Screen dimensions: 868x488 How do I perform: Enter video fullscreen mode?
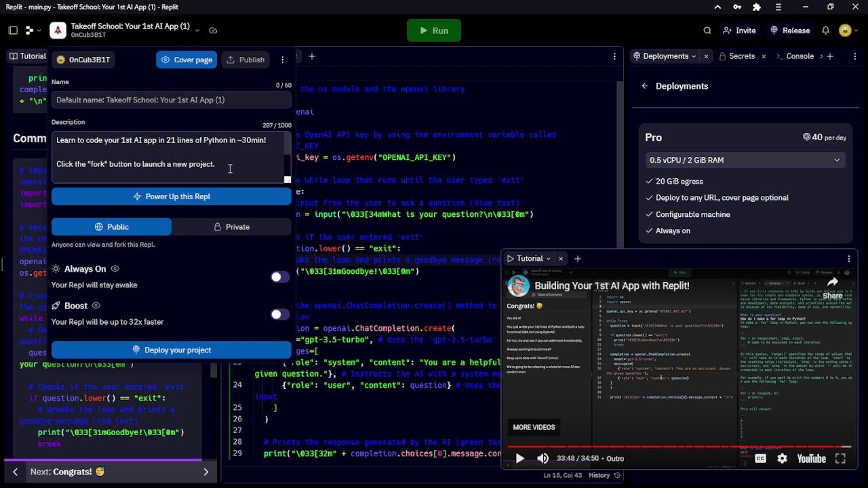[x=840, y=459]
